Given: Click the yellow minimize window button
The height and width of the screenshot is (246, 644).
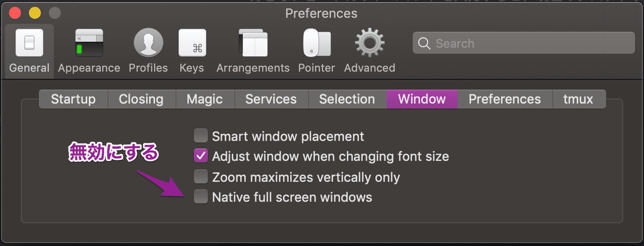Looking at the screenshot, I should (x=34, y=13).
